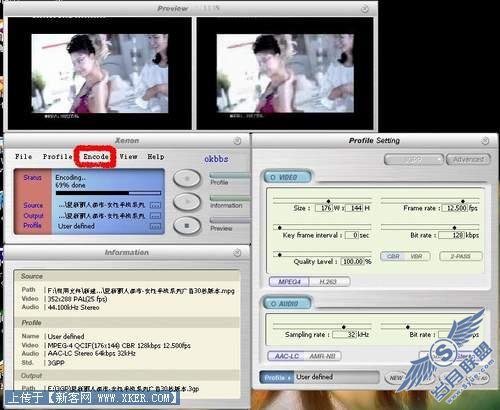Click the Key frame interval slider handle
Image resolution: width=500 pixels, height=410 pixels.
pyautogui.click(x=280, y=228)
